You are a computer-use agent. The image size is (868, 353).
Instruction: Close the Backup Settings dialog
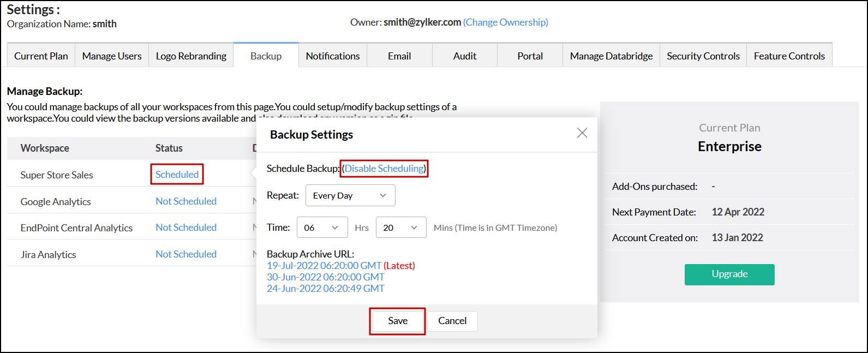(x=582, y=133)
